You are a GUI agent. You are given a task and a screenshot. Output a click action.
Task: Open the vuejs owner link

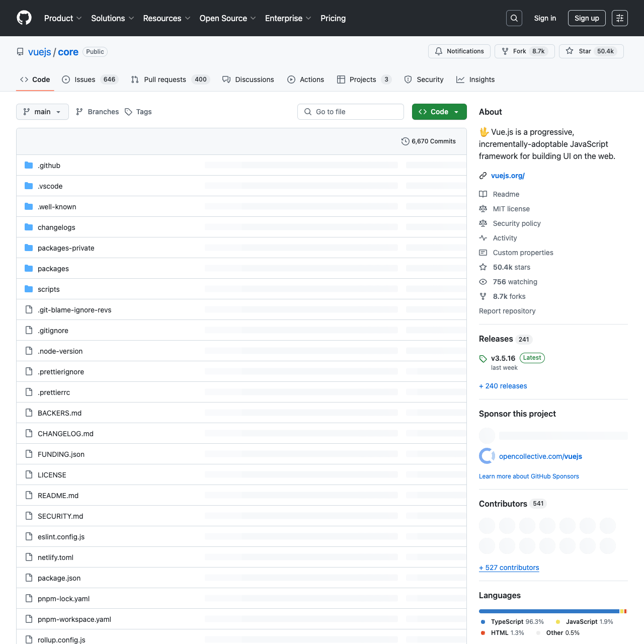[40, 52]
